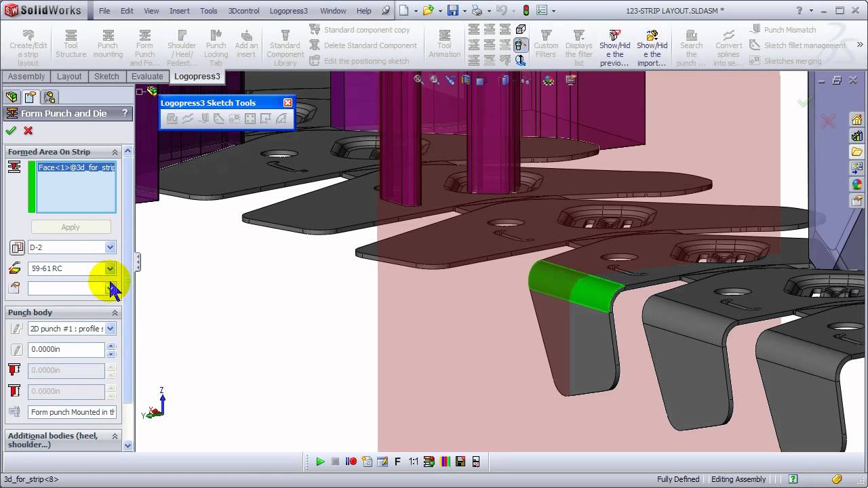Switch to the Sketch tab
868x488 pixels.
tap(106, 77)
